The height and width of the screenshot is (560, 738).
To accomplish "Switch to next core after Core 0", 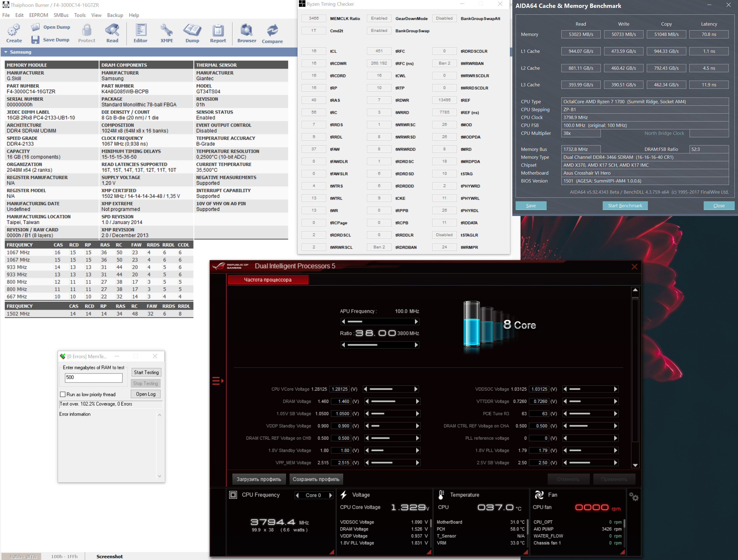I will [x=330, y=495].
